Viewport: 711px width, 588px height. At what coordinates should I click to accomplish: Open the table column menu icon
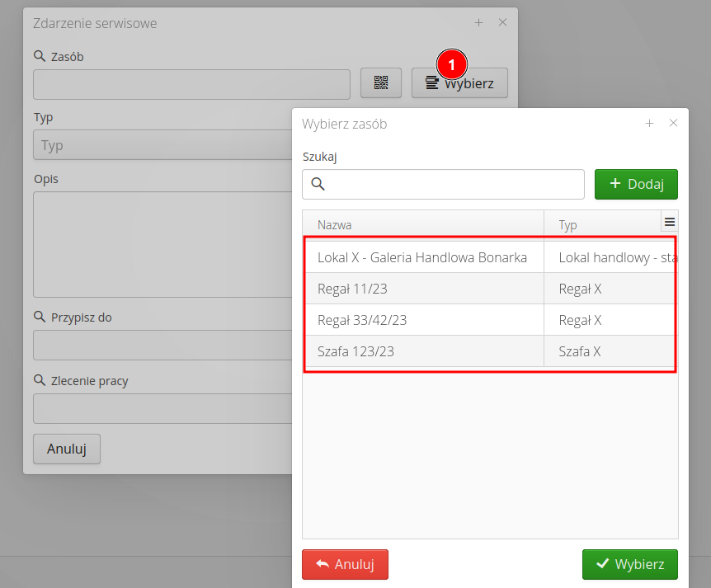pos(670,222)
